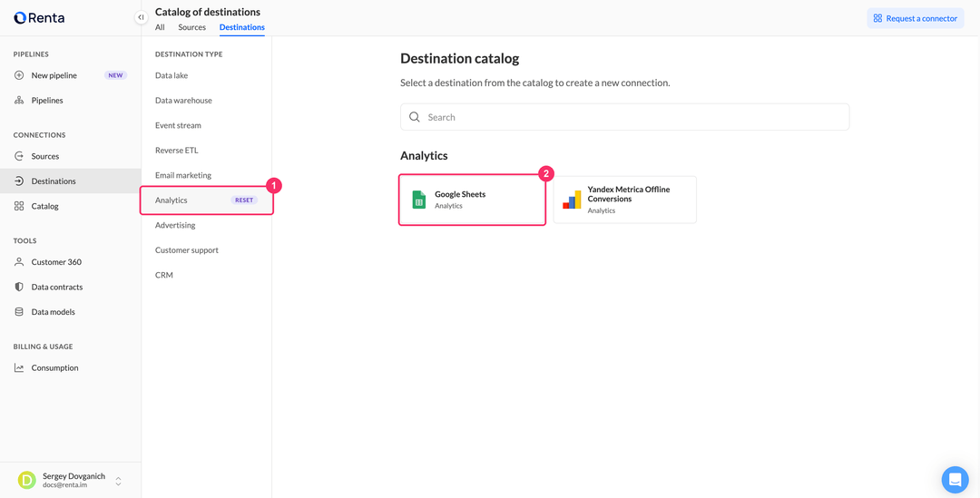Click the Pipelines icon in sidebar
980x498 pixels.
(x=19, y=100)
